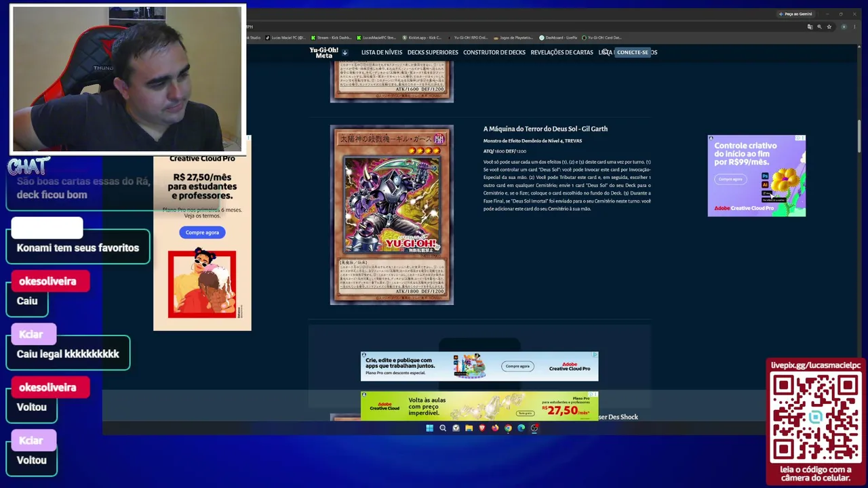Click the Conecte-se login button
The width and height of the screenshot is (868, 488).
[633, 52]
